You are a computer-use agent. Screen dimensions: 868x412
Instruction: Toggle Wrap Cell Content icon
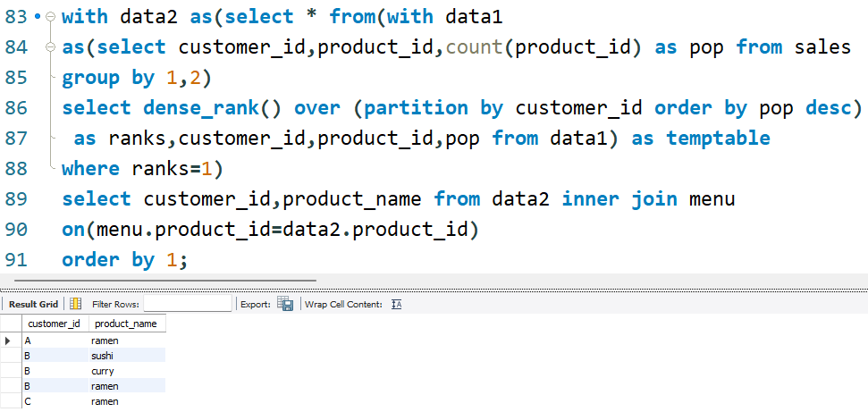point(396,304)
